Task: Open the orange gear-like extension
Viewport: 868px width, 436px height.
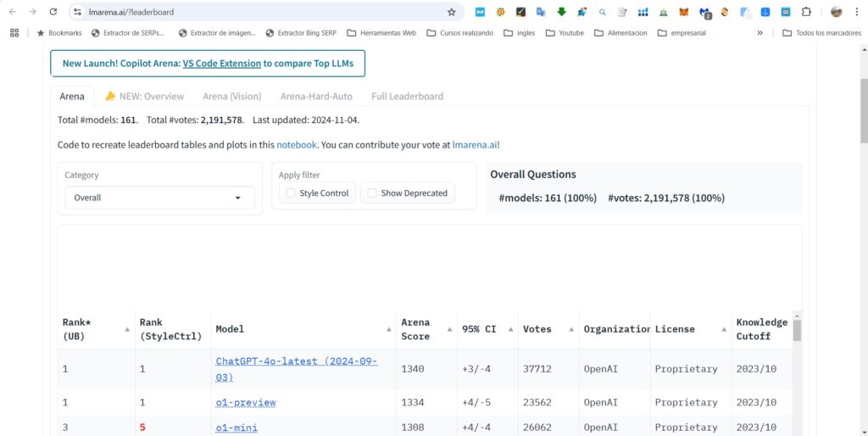Action: 500,12
